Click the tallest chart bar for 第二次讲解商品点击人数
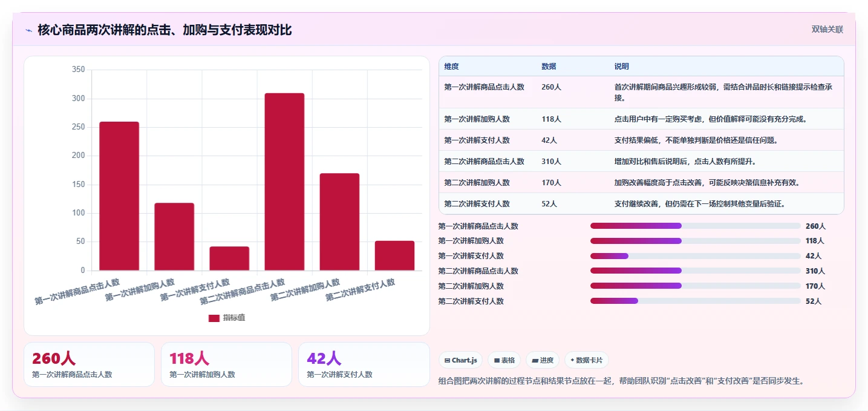The height and width of the screenshot is (411, 868). coord(284,182)
